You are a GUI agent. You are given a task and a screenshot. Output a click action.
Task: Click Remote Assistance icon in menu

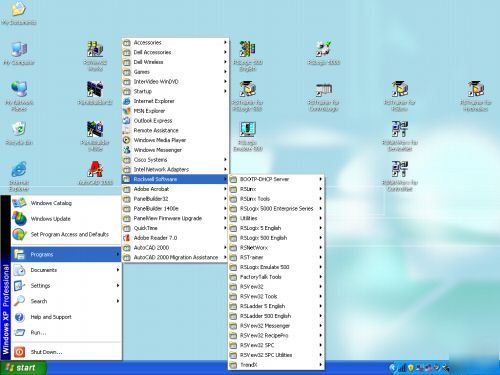[127, 130]
